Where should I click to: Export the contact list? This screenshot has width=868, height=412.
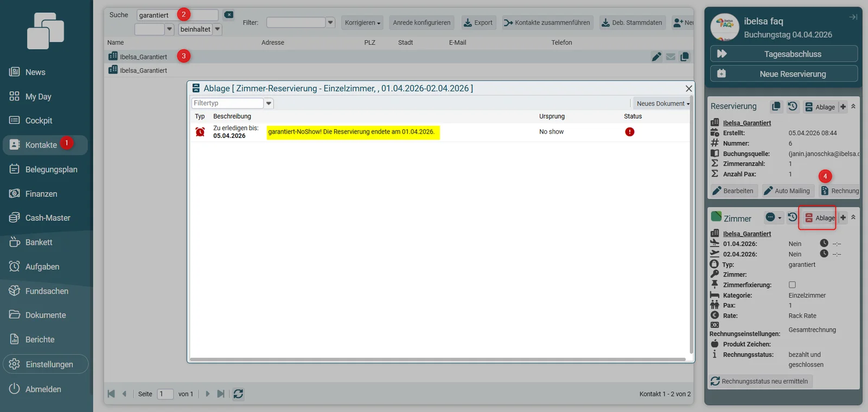pos(478,23)
